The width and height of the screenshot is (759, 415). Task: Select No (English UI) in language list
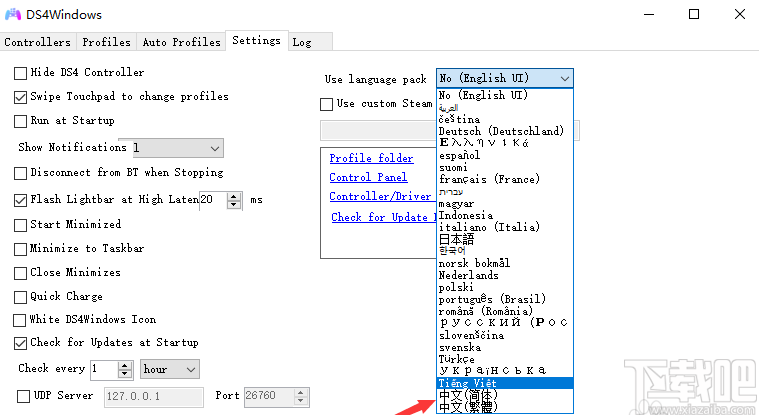coord(505,95)
